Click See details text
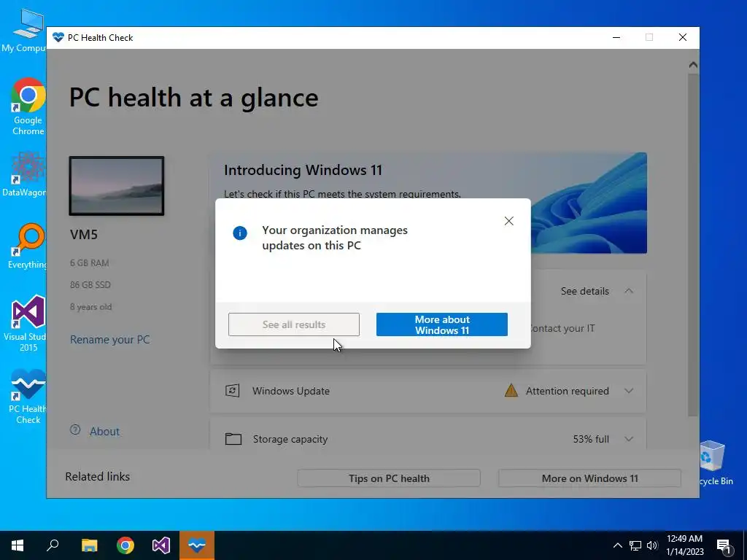Screen dimensions: 747x560 pyautogui.click(x=584, y=291)
